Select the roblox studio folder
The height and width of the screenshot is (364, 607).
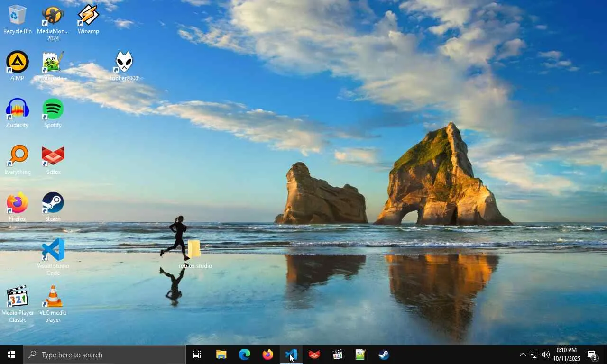coord(195,254)
